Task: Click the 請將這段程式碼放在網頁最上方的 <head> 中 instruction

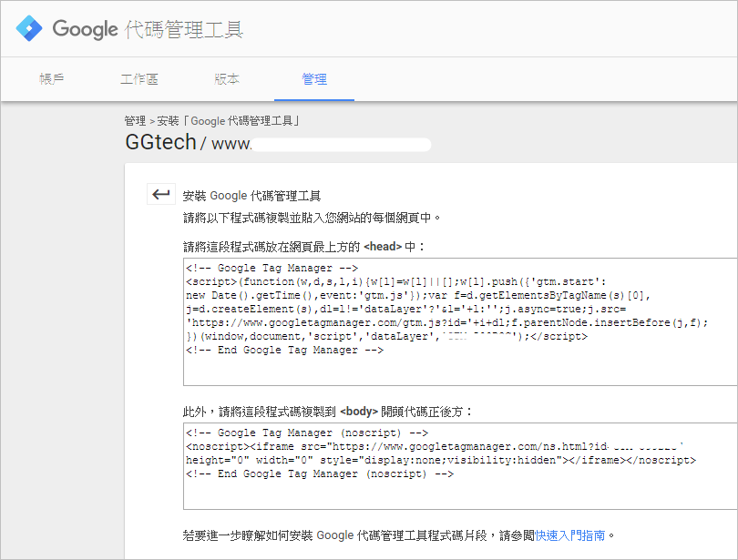Action: click(x=304, y=247)
